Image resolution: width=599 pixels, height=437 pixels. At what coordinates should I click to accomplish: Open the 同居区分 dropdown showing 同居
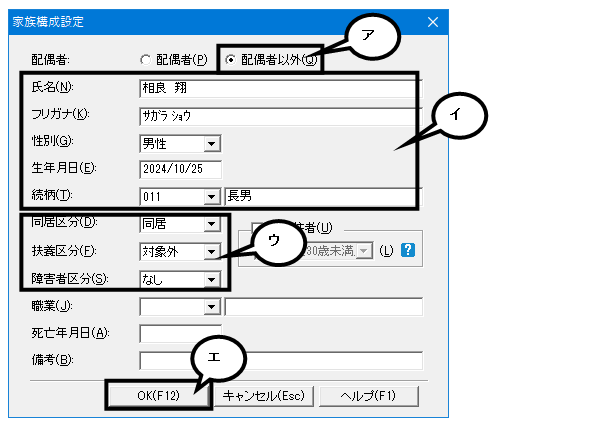[x=211, y=224]
